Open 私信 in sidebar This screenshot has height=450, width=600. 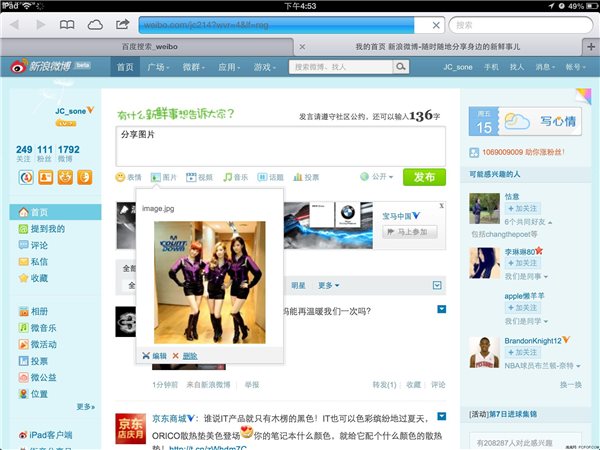[33, 262]
